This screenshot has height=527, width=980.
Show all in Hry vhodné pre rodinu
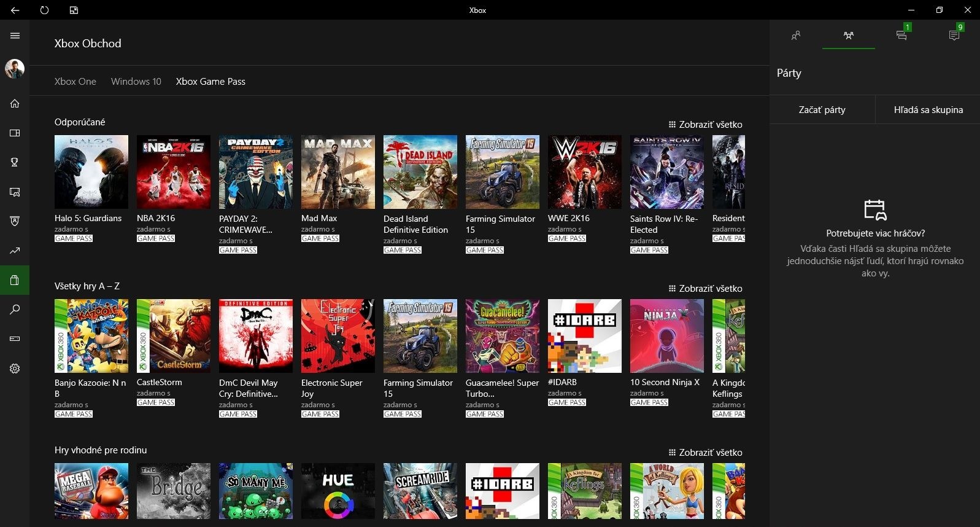click(706, 453)
